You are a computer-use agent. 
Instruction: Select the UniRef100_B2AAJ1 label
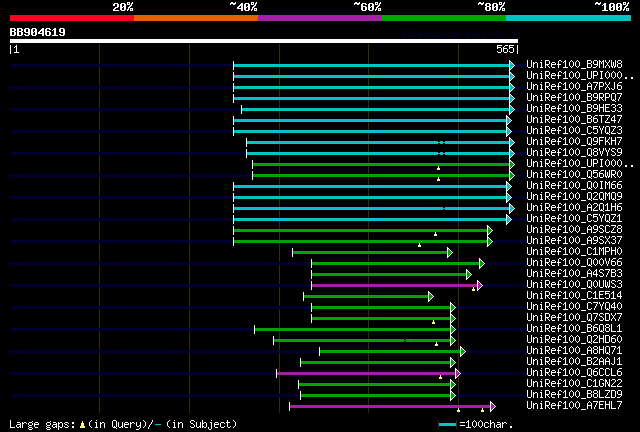pyautogui.click(x=574, y=362)
